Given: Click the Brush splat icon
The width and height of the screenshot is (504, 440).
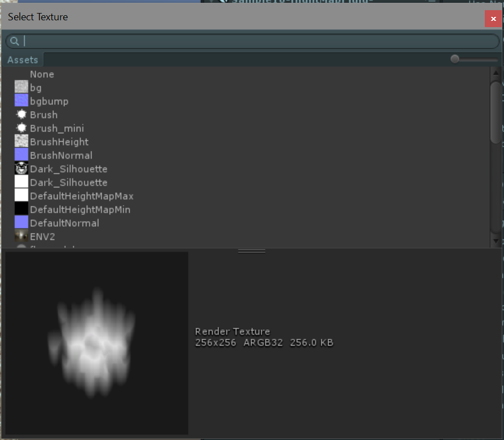Looking at the screenshot, I should pyautogui.click(x=21, y=114).
